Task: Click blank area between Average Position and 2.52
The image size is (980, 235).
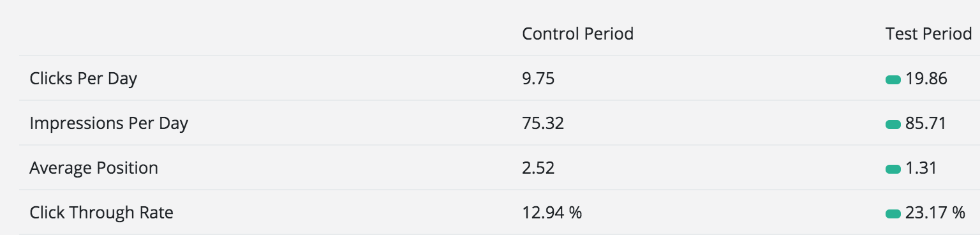Action: (x=338, y=168)
